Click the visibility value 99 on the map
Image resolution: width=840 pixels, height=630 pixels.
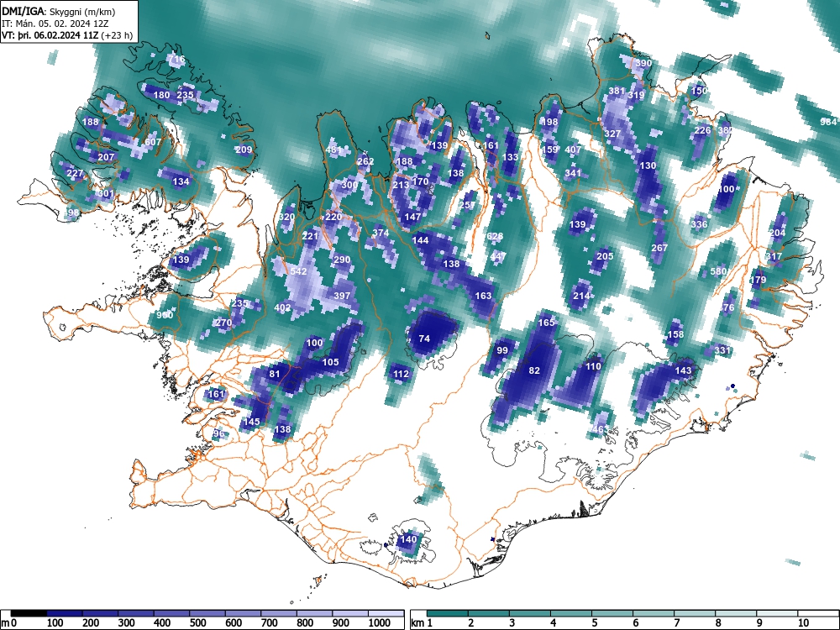[502, 350]
